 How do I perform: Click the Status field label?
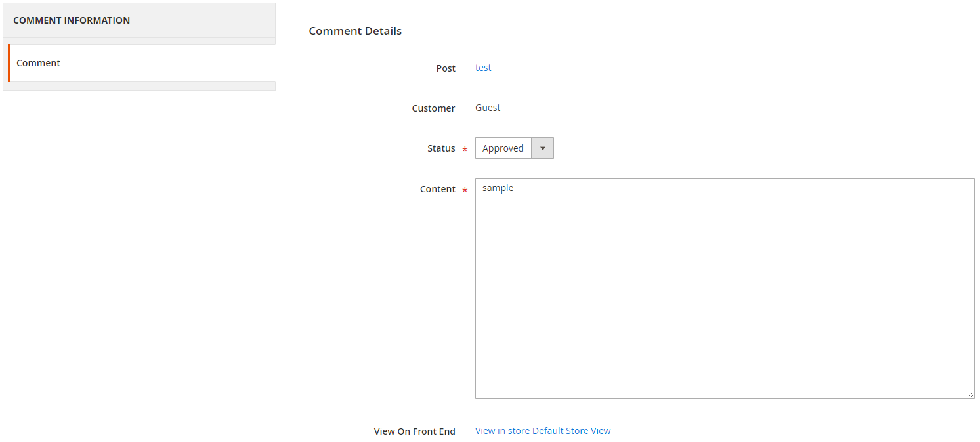tap(441, 148)
